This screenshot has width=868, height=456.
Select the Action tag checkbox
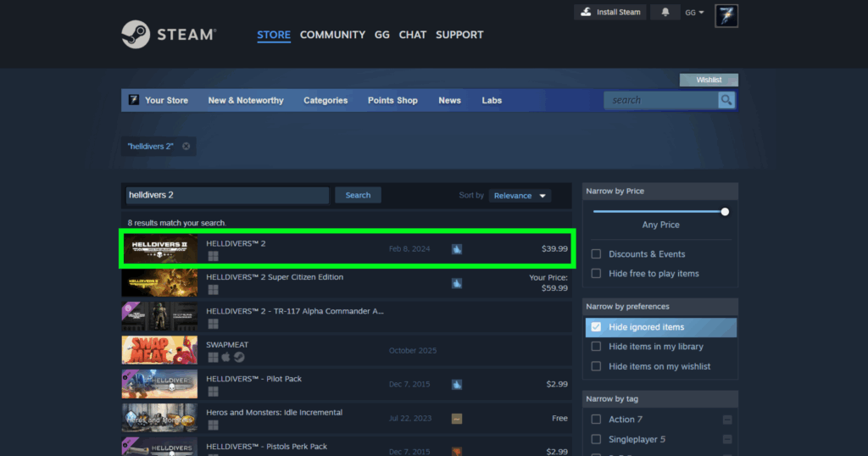point(596,420)
